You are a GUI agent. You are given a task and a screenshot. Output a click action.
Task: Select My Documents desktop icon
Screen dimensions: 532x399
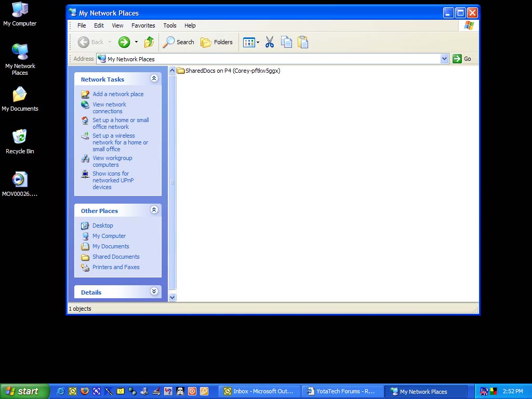pyautogui.click(x=20, y=99)
